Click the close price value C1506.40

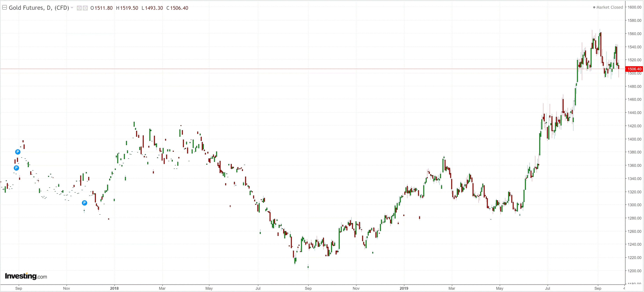[177, 8]
